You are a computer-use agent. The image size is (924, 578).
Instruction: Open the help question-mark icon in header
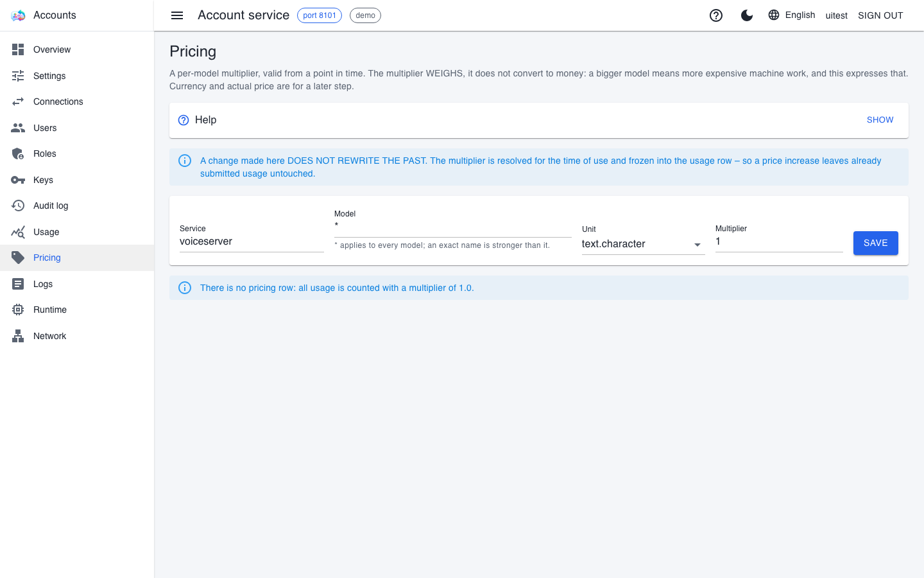tap(716, 15)
